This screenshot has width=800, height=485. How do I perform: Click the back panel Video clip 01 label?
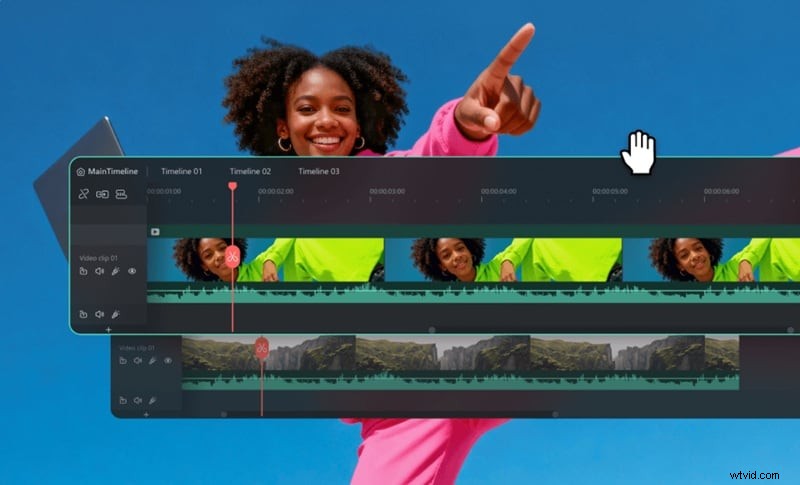[137, 348]
